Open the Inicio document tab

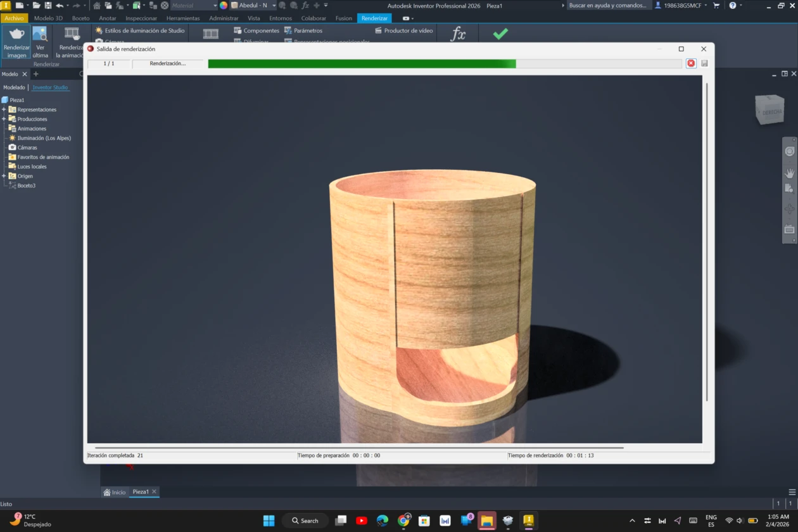click(115, 492)
